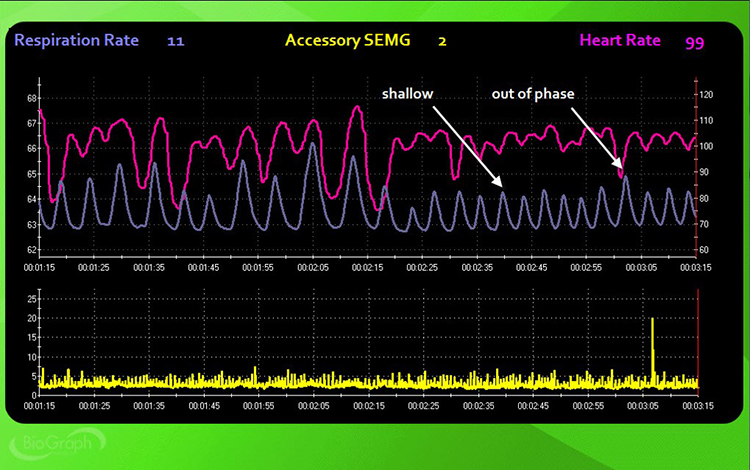The width and height of the screenshot is (750, 470).
Task: Select the Accessory SEMG label
Action: (348, 41)
